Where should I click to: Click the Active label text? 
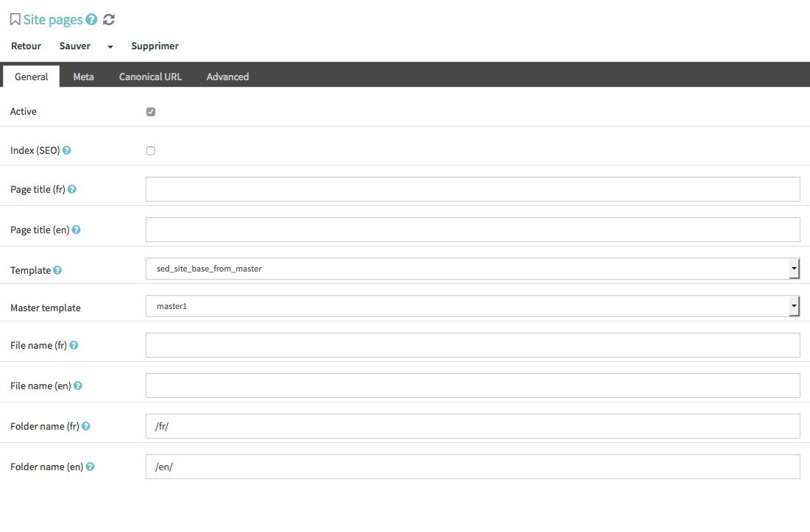24,112
